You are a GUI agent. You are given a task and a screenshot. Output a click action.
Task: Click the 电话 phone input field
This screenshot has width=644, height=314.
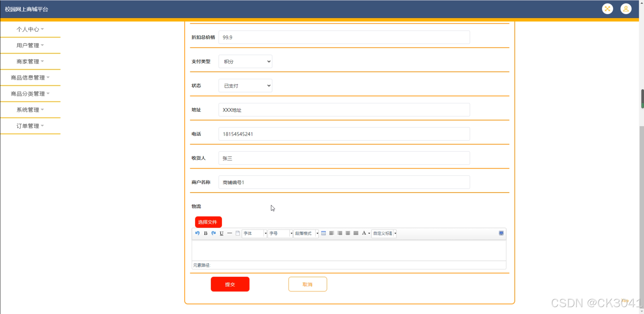(344, 134)
